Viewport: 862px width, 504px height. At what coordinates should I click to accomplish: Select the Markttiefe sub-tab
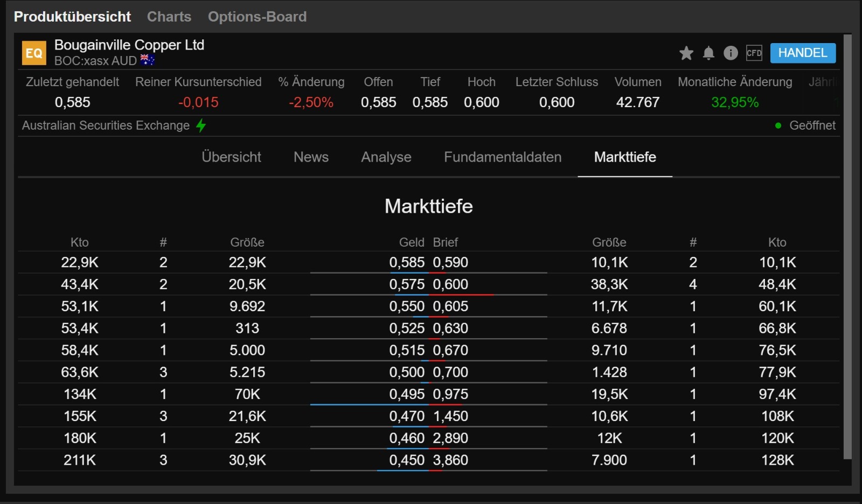(x=625, y=157)
